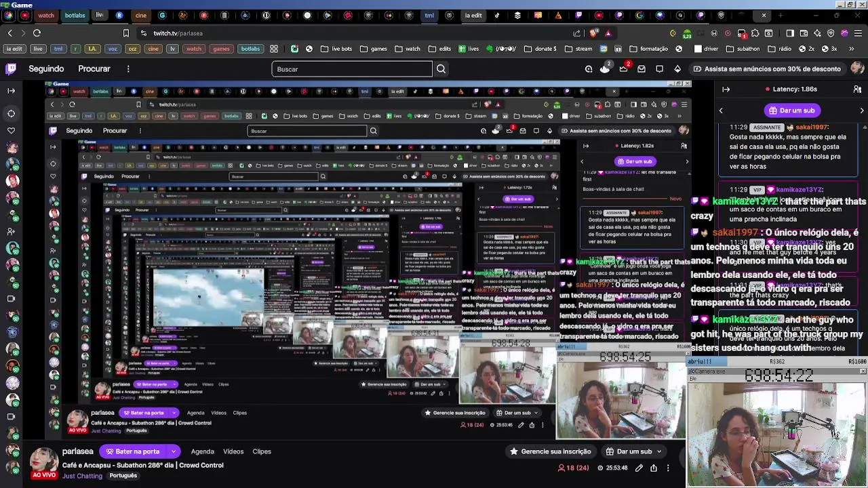This screenshot has height=488, width=868.
Task: Open the user avatar menu top right
Action: [857, 68]
